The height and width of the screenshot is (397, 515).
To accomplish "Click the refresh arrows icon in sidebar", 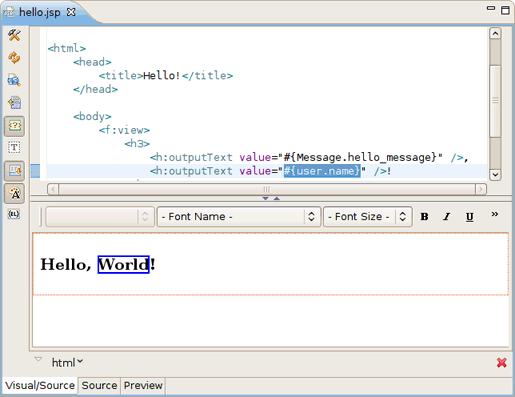I will coord(14,58).
